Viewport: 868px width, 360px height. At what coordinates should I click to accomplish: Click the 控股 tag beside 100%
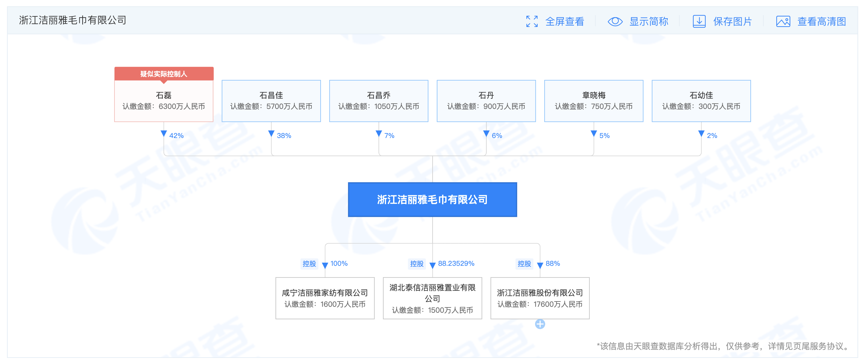(309, 264)
